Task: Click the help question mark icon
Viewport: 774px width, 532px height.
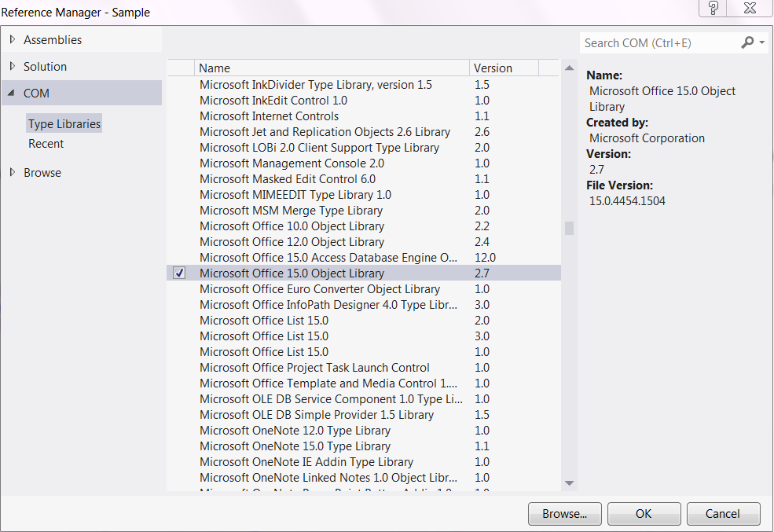Action: pos(713,9)
